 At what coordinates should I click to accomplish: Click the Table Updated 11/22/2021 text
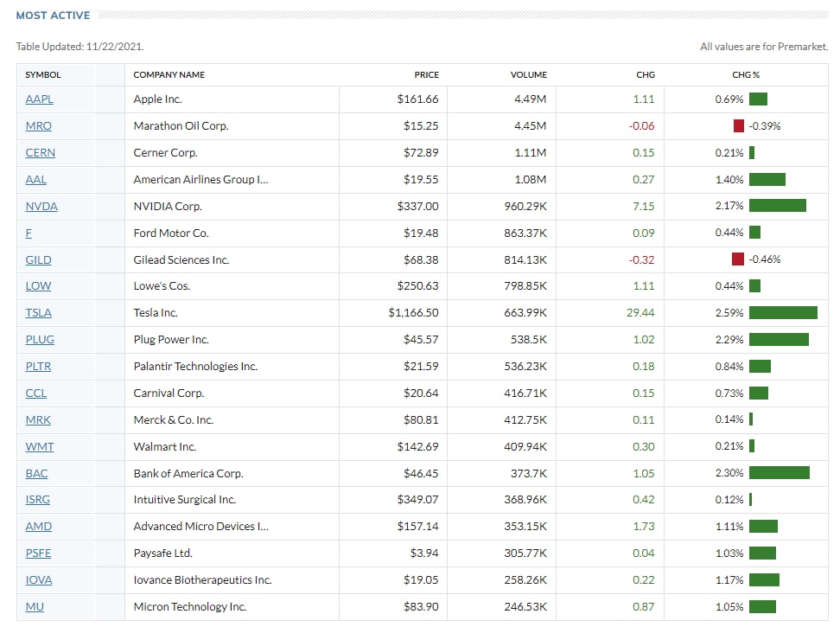(80, 47)
